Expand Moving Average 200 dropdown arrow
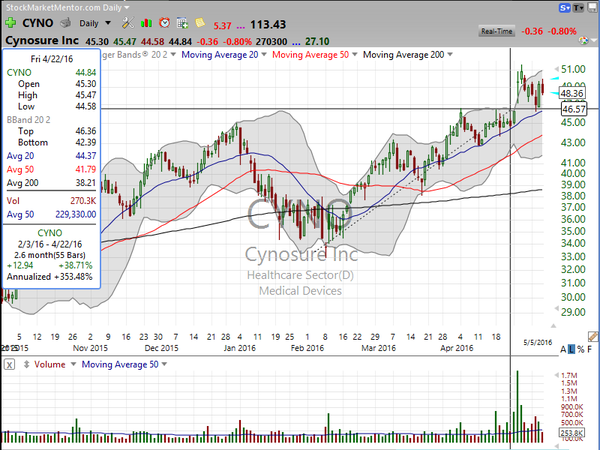600x450 pixels. 450,55
